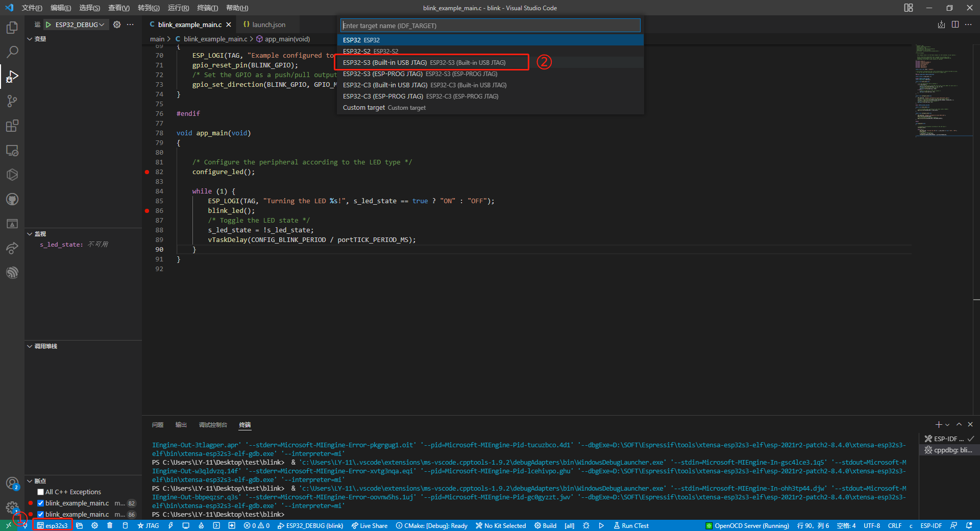The height and width of the screenshot is (531, 980).
Task: Uncheck breakpoint for blink_example_main.c line 86
Action: tap(40, 515)
